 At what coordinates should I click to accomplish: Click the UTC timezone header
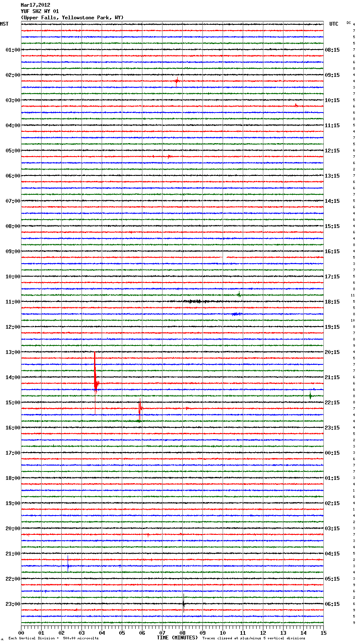334,24
